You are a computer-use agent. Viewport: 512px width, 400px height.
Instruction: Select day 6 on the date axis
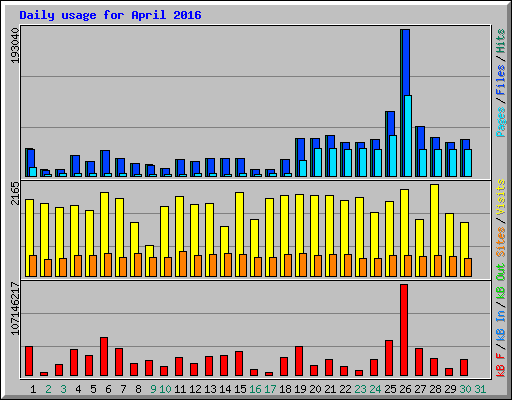click(x=108, y=389)
